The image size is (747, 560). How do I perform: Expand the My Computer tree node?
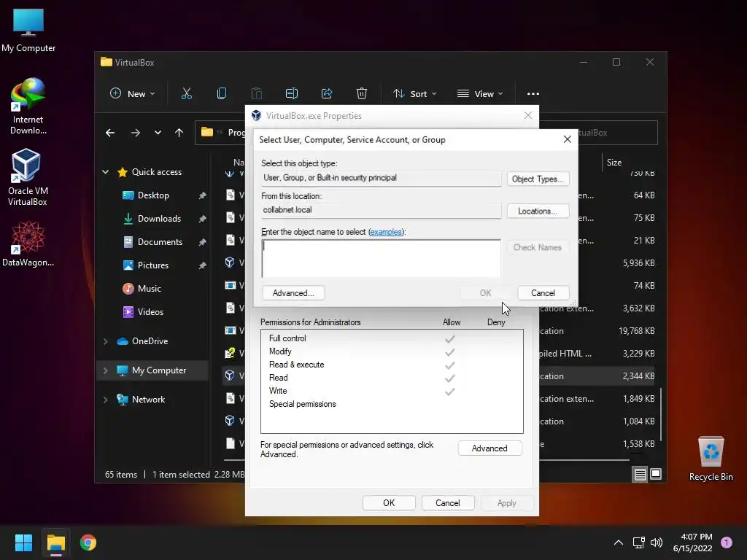105,370
